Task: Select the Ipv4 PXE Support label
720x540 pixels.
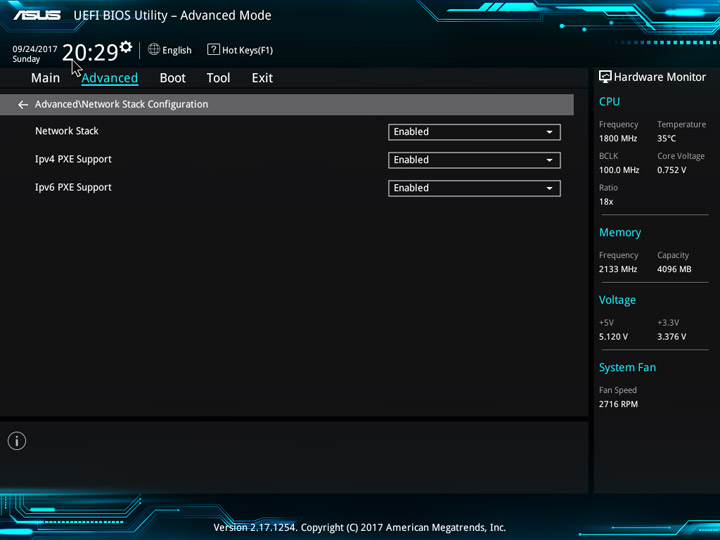Action: click(73, 159)
